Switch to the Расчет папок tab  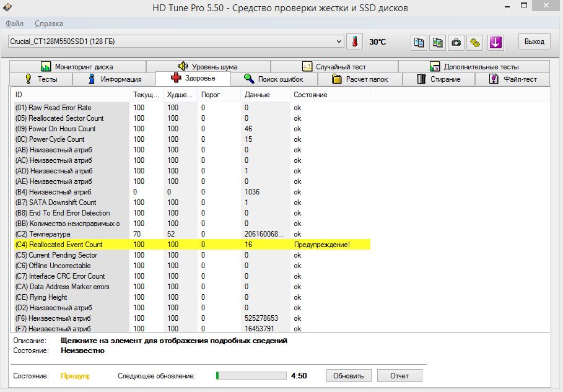pos(360,79)
